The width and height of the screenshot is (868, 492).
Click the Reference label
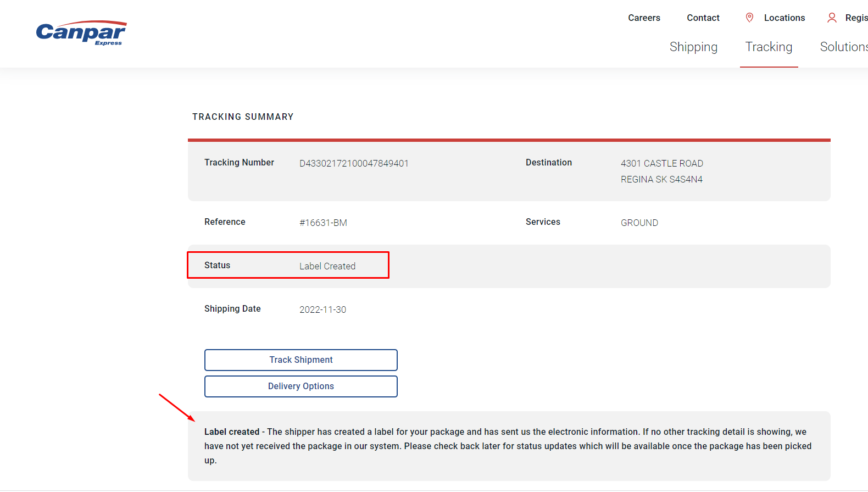point(225,222)
